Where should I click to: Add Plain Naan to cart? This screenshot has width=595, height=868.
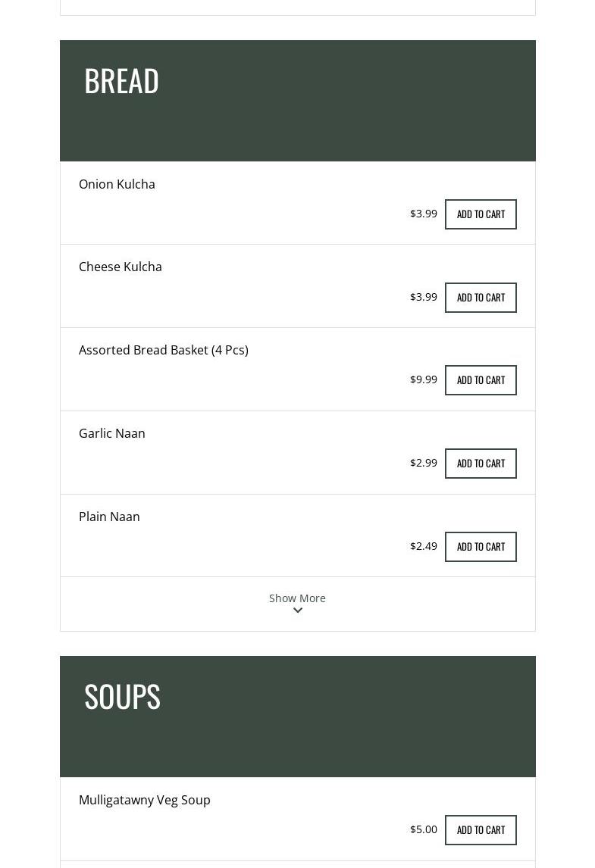point(481,547)
